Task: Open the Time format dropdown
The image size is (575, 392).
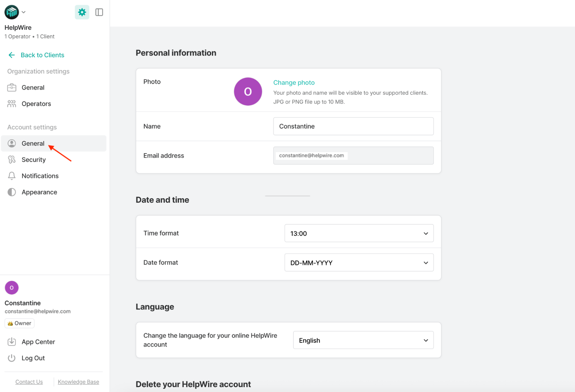Action: pos(359,233)
